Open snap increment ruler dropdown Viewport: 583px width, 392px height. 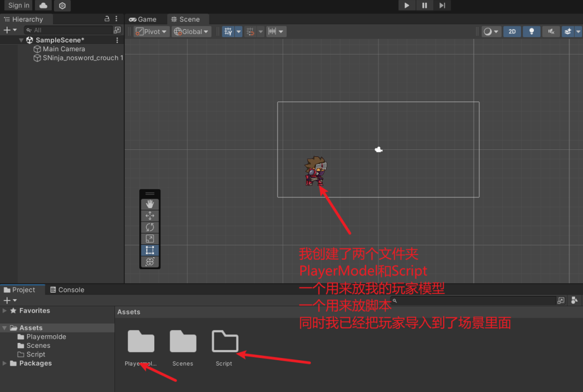point(275,32)
